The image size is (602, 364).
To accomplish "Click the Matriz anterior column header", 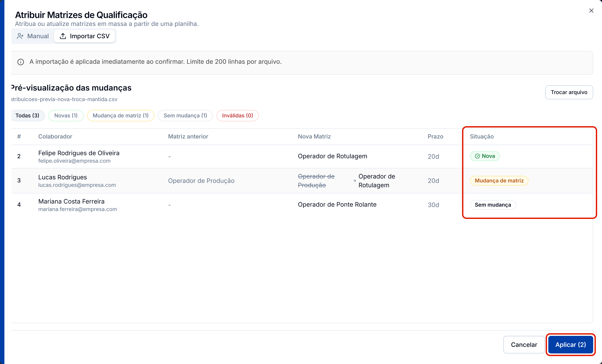I will tap(188, 136).
